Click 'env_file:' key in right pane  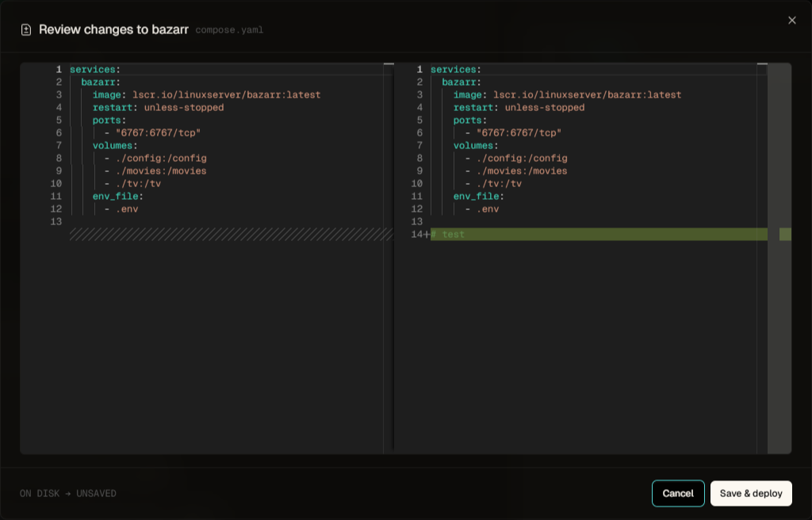tap(478, 197)
